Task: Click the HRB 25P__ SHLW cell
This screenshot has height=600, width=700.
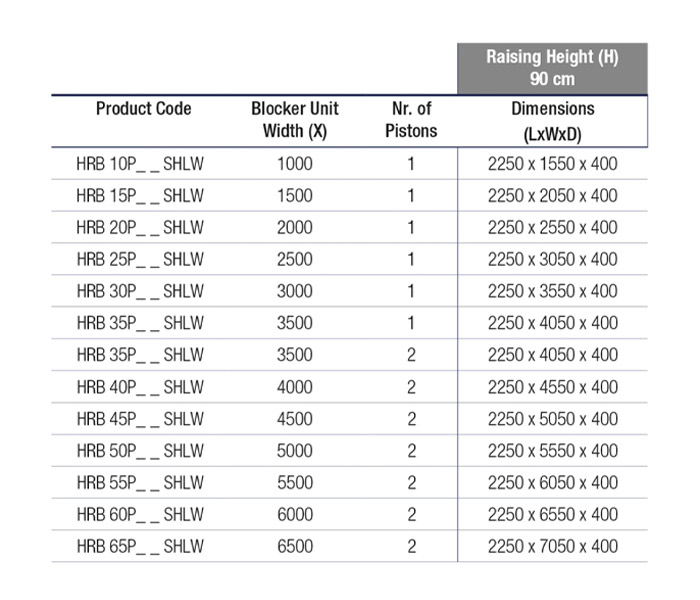Action: coord(140,260)
